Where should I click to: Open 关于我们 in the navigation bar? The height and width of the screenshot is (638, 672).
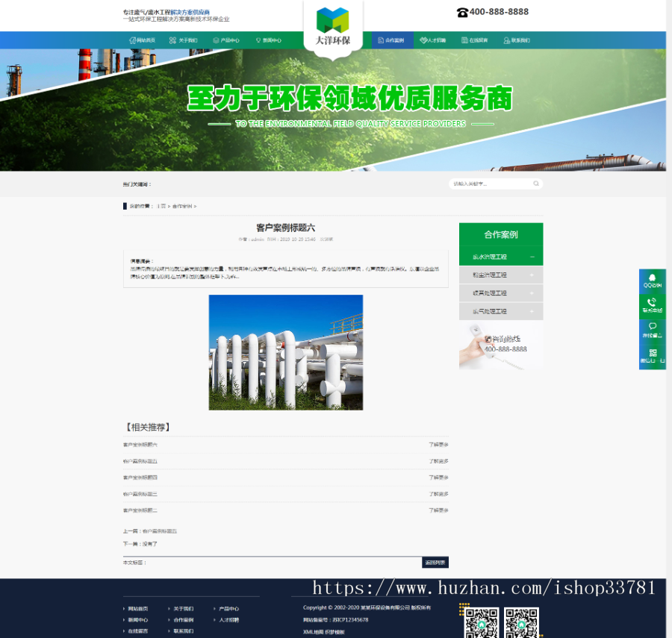click(x=183, y=40)
